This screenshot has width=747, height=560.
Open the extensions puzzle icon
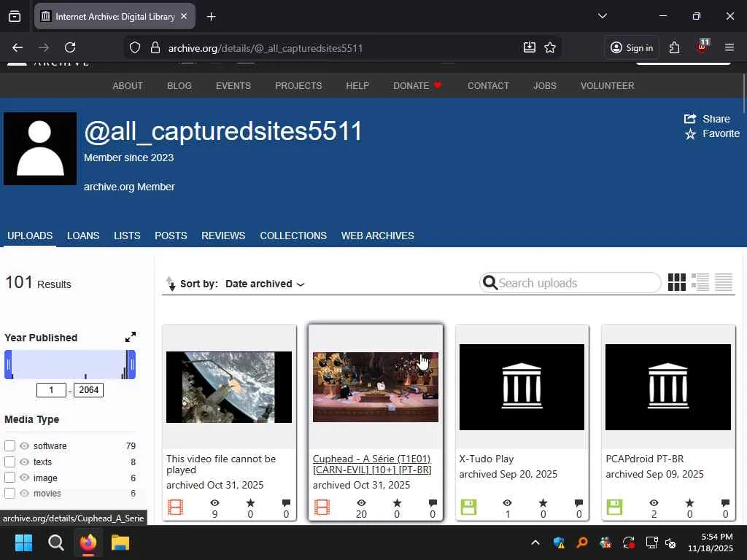(x=674, y=47)
